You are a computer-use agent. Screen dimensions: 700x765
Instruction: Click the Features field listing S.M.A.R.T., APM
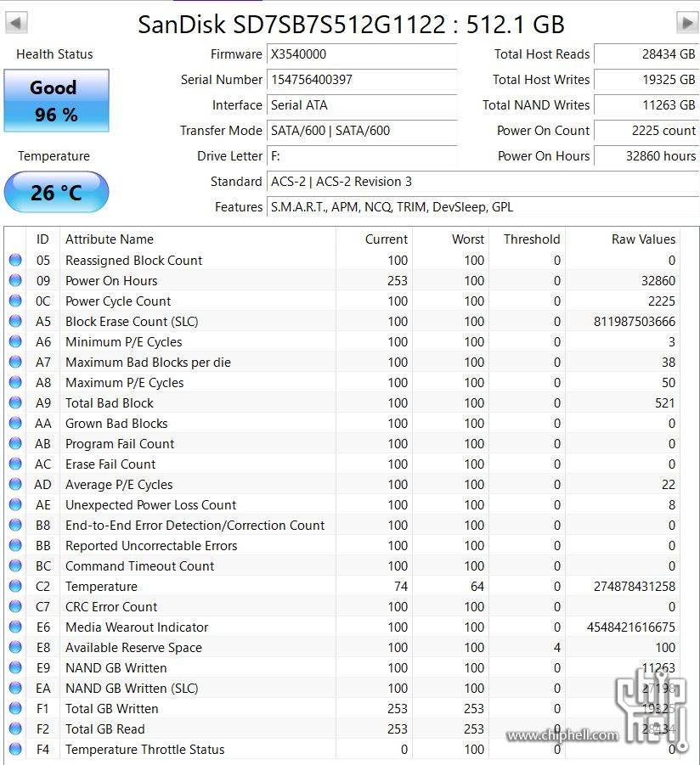483,207
